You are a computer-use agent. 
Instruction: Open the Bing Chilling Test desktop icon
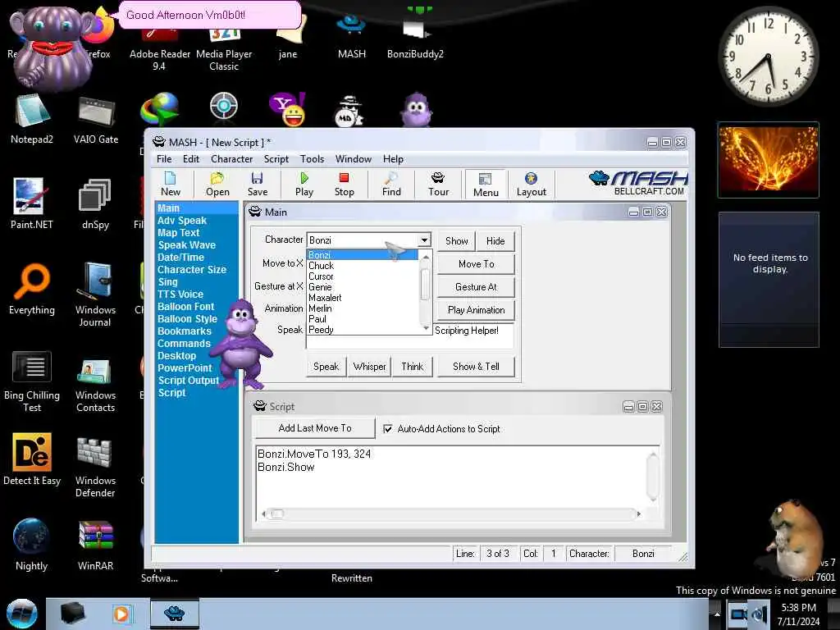click(32, 381)
